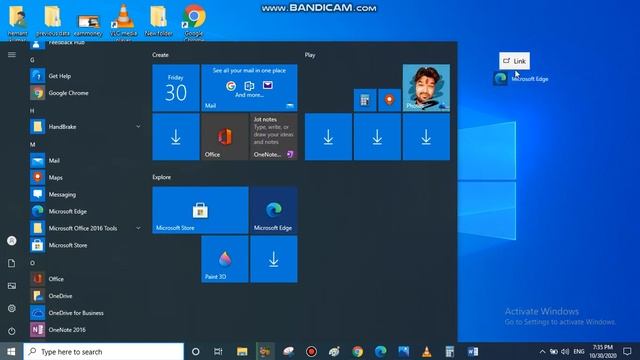Expand the HandBrake folder chevron
The height and width of the screenshot is (360, 640).
pos(138,127)
